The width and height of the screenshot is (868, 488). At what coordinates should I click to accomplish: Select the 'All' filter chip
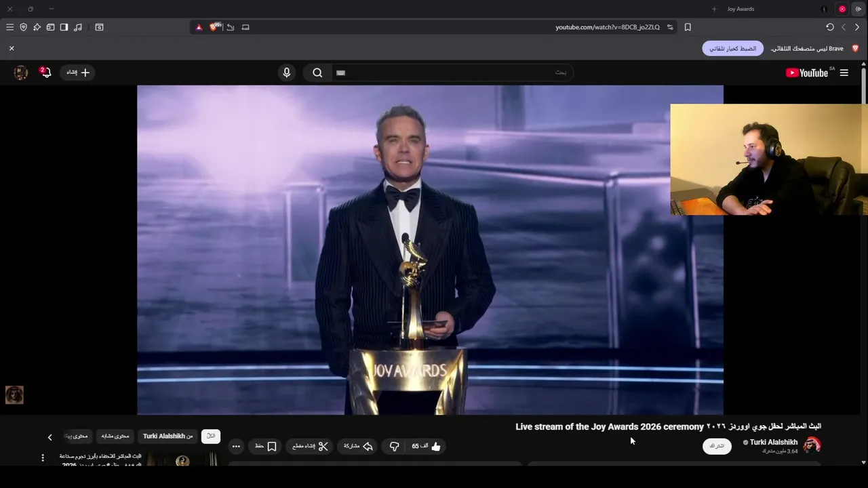point(211,436)
